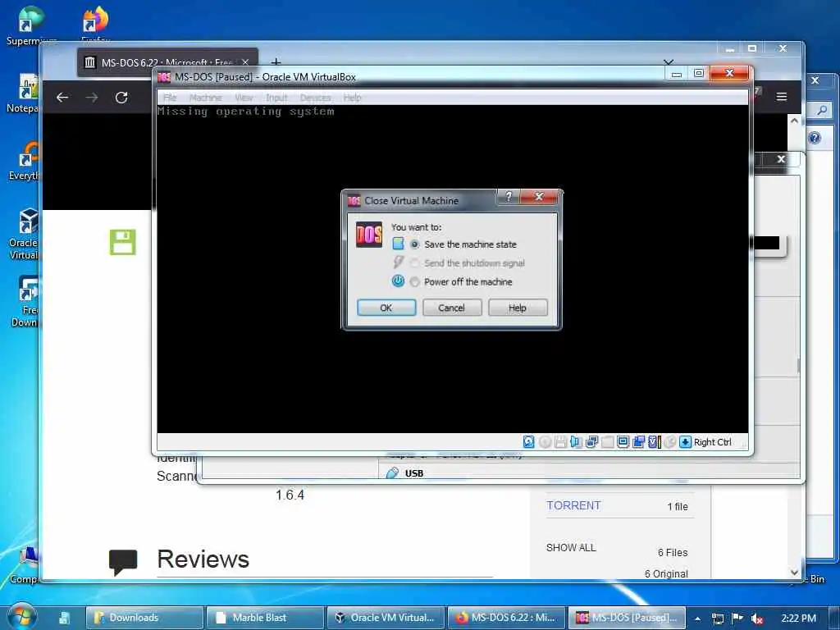This screenshot has width=840, height=630.
Task: Open the Notepad++ desktop shortcut
Action: (x=24, y=94)
